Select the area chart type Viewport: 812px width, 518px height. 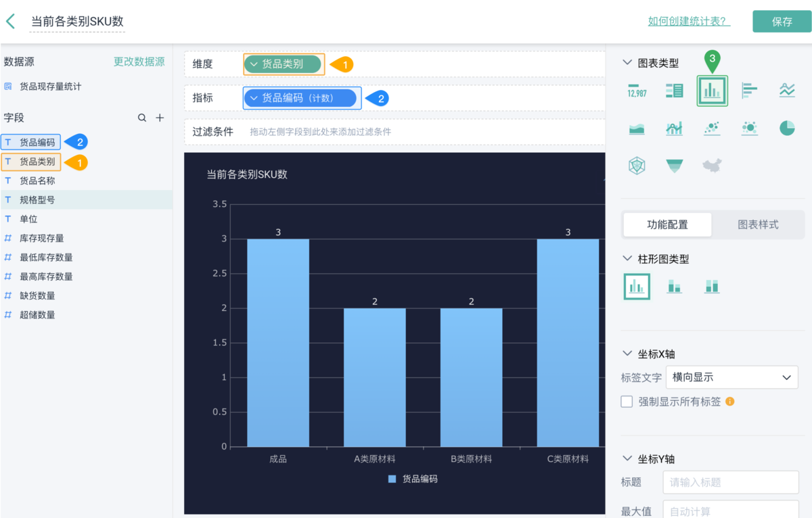[637, 128]
